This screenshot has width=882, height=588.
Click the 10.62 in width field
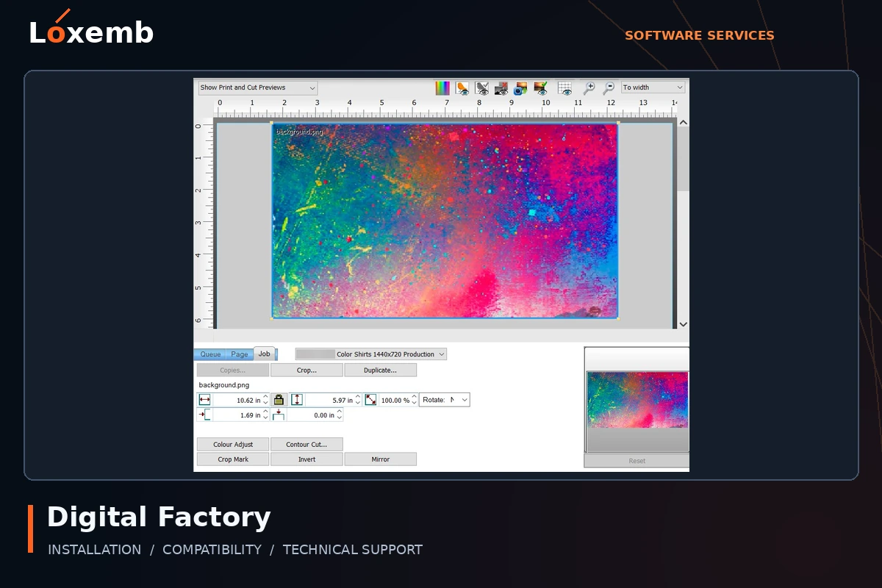[x=237, y=401]
